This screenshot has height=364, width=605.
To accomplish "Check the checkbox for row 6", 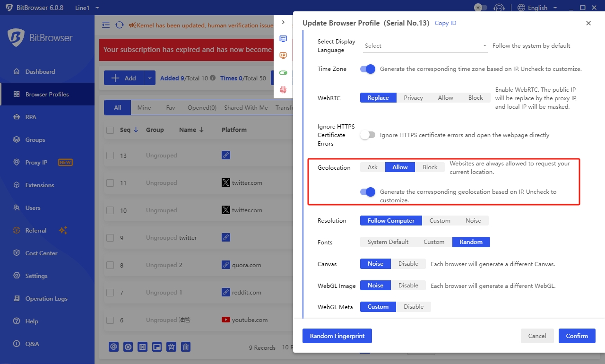I will tap(110, 320).
